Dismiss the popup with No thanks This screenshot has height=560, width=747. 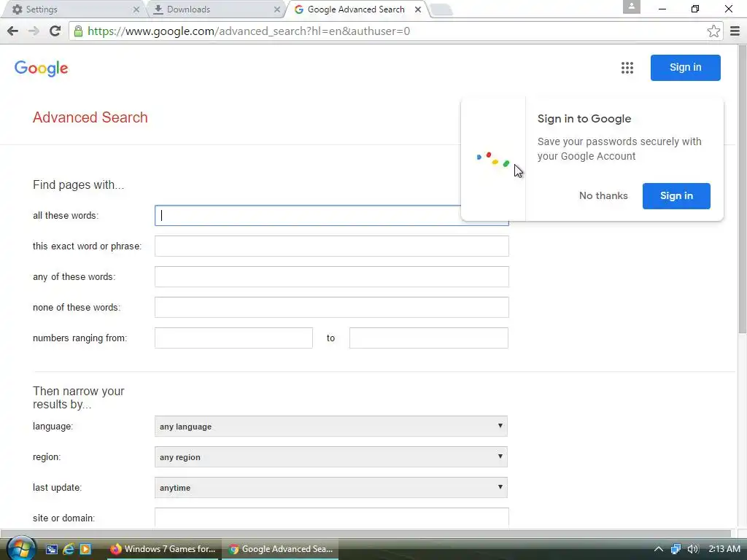coord(603,195)
